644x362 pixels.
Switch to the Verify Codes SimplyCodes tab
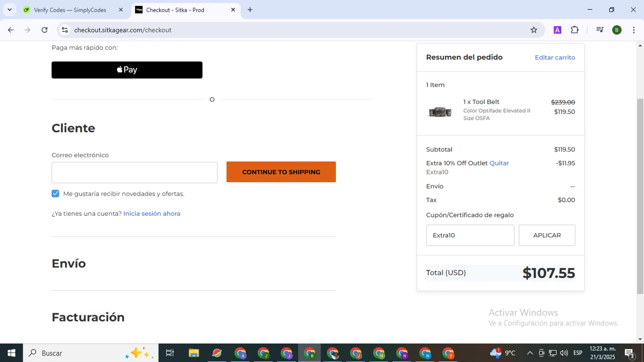click(70, 10)
